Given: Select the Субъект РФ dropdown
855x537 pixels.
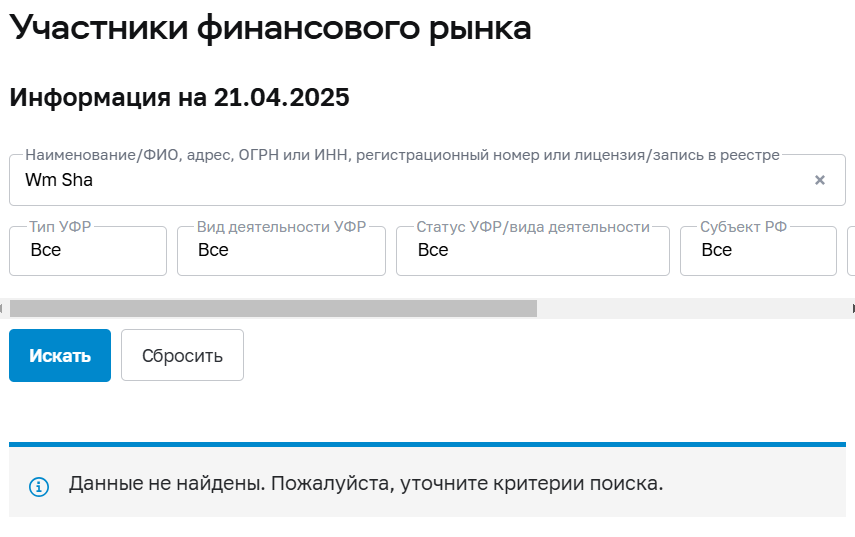Looking at the screenshot, I should click(757, 250).
